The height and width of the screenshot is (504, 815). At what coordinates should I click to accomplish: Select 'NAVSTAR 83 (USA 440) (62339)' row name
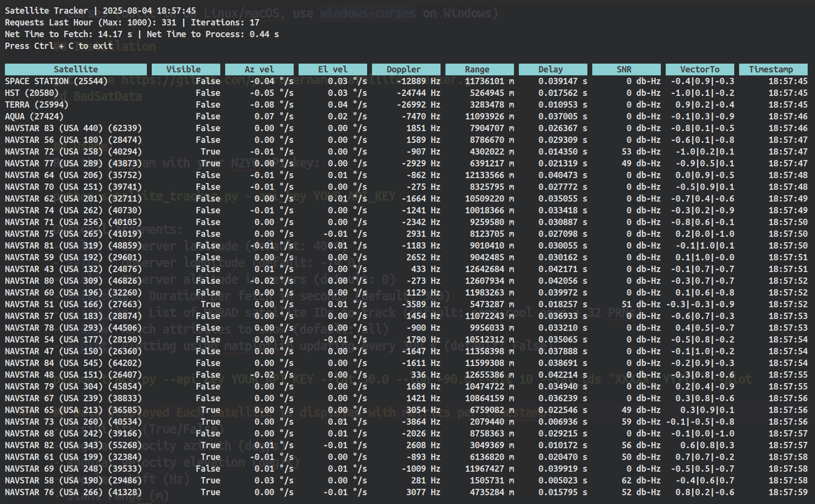(73, 128)
